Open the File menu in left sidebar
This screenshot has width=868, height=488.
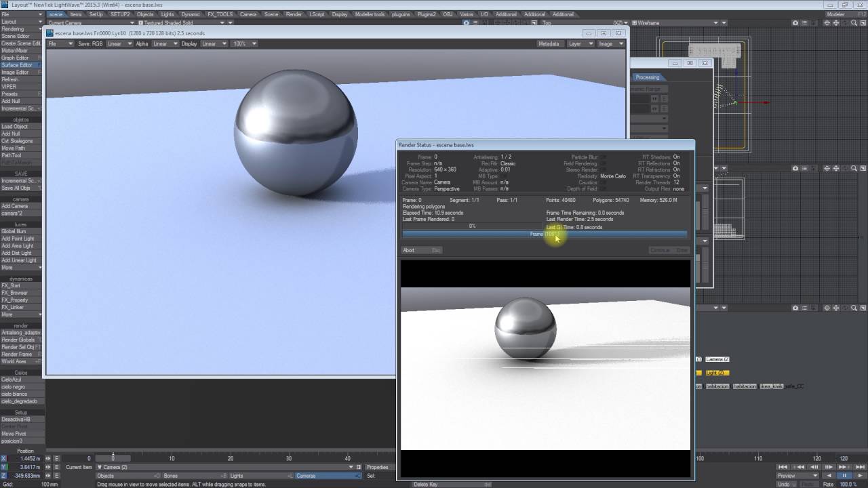(x=21, y=14)
